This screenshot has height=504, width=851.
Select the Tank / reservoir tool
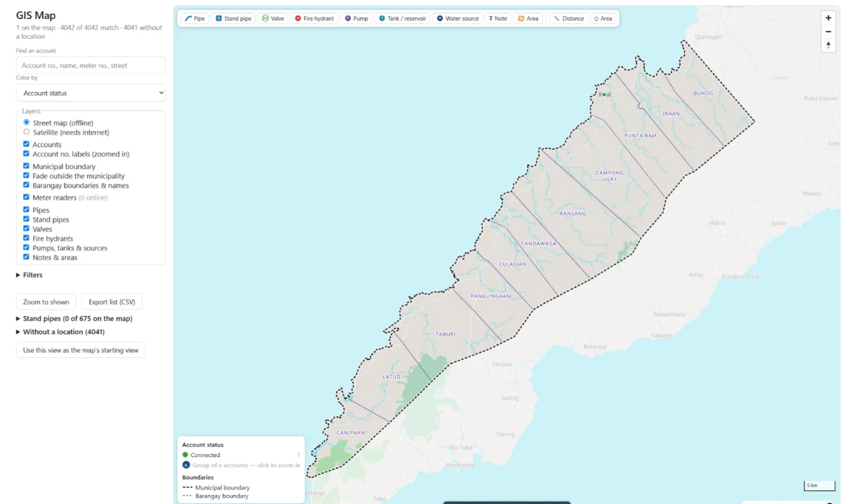point(402,19)
